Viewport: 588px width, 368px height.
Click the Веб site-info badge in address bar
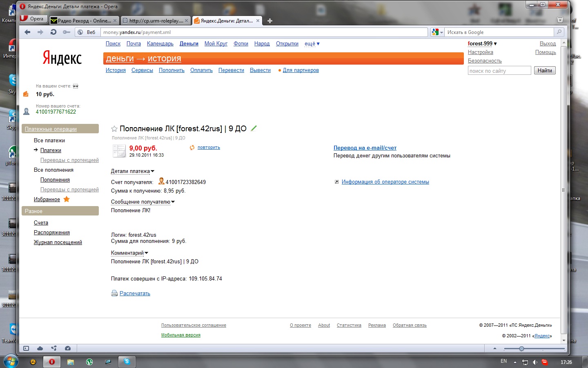pyautogui.click(x=87, y=32)
